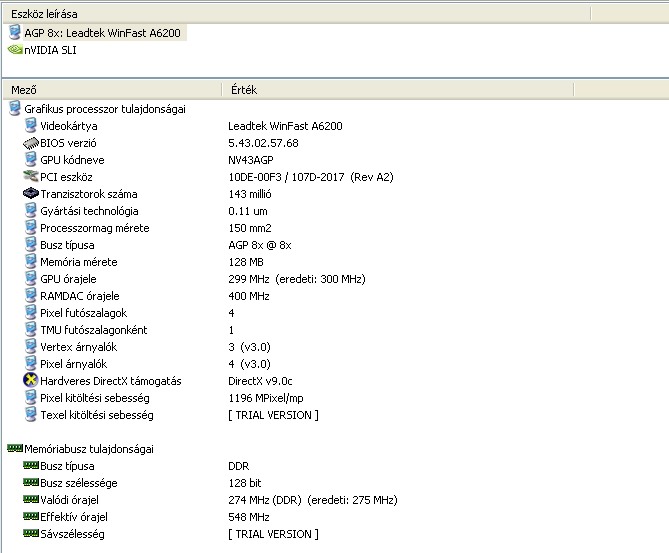Select the Grafikus processzor tulajdonságai heading
Viewport: 669px width, 553px height.
tap(105, 109)
